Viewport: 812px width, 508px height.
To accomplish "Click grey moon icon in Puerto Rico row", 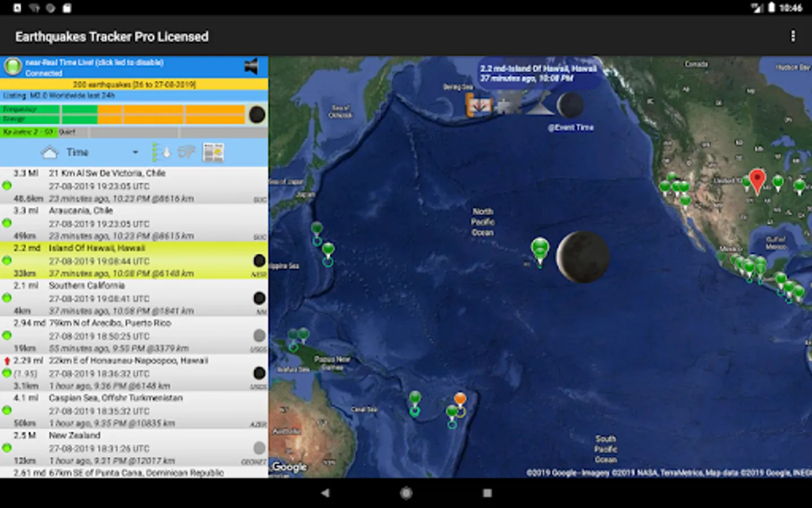I will [x=259, y=335].
